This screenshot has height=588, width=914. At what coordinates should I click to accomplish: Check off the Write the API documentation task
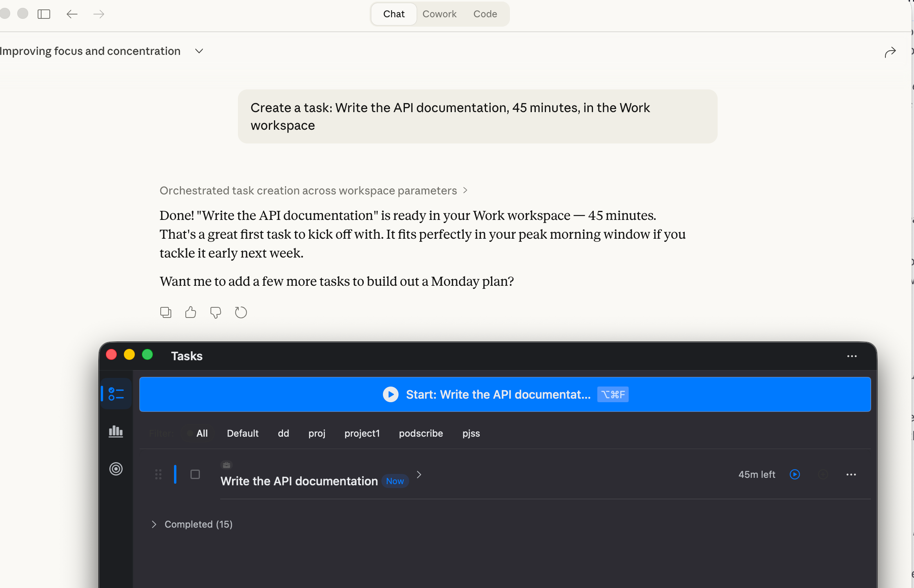pyautogui.click(x=195, y=474)
